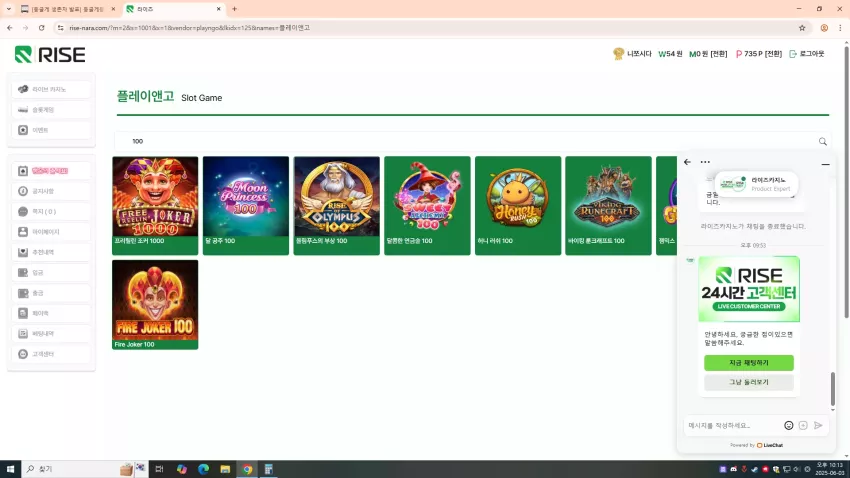The image size is (850, 478).
Task: Open the Windows Start menu
Action: [x=10, y=469]
